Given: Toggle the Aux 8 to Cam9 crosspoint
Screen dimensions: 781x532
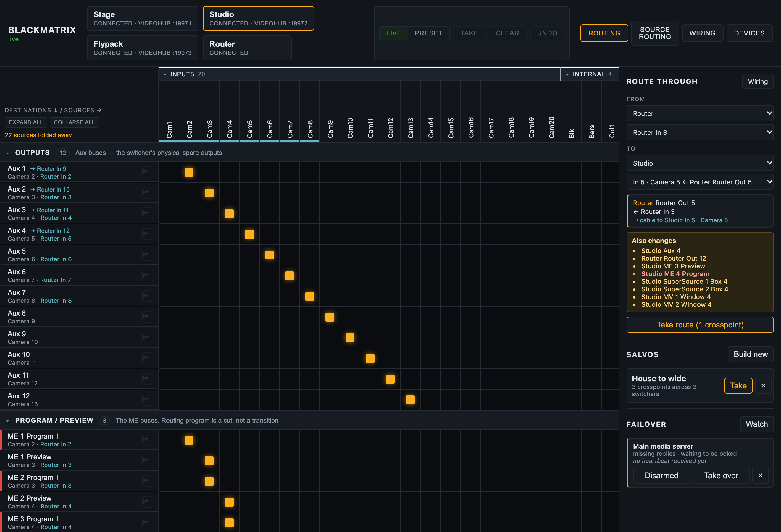Looking at the screenshot, I should pos(330,317).
